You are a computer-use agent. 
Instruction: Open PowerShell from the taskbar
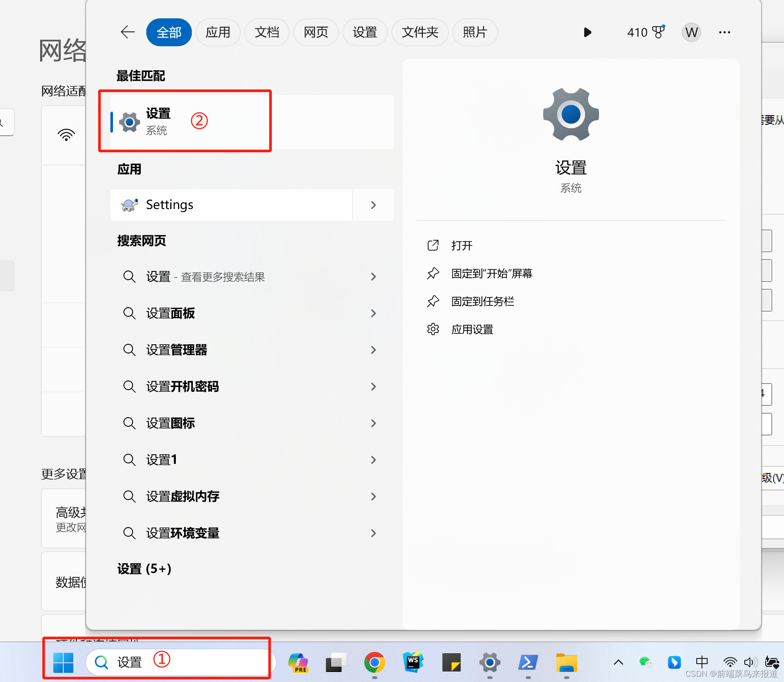coord(528,663)
